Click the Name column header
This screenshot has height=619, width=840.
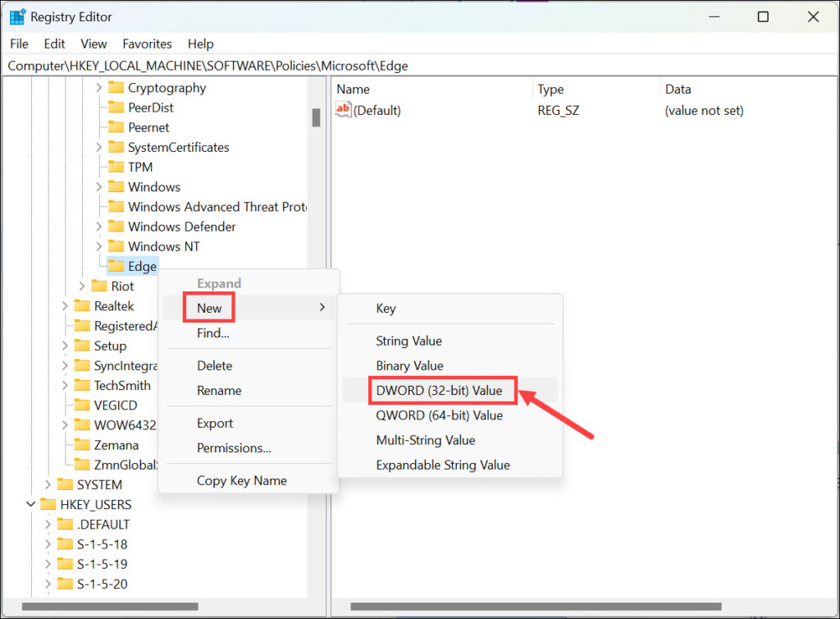coord(433,89)
